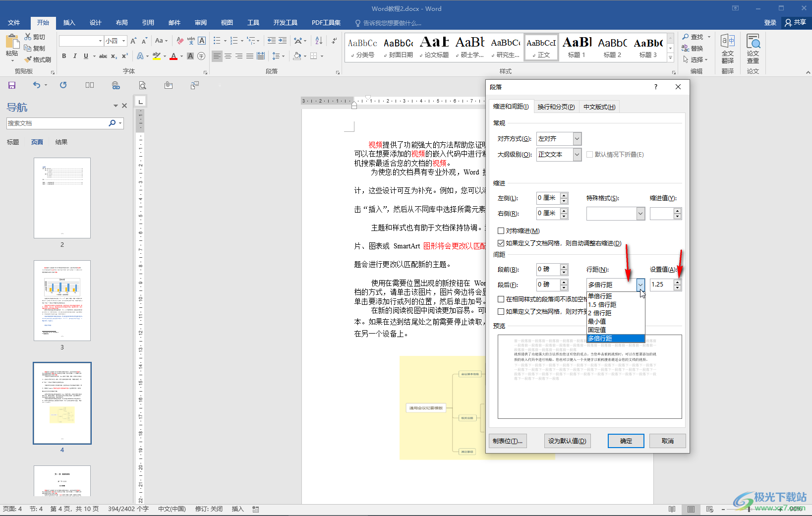Select 2 倍行距 option
This screenshot has height=516, width=812.
pos(616,313)
